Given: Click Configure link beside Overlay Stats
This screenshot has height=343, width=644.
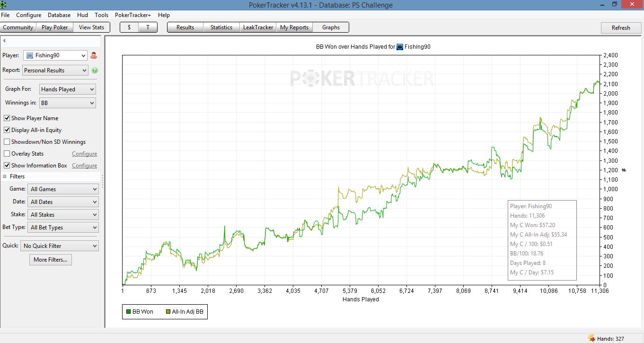Looking at the screenshot, I should click(x=84, y=154).
